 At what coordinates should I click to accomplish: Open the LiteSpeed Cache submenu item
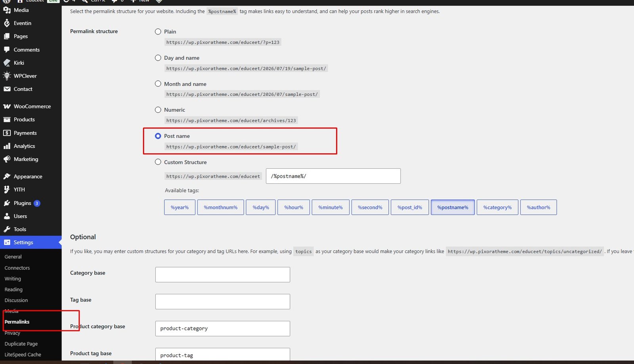(x=23, y=355)
